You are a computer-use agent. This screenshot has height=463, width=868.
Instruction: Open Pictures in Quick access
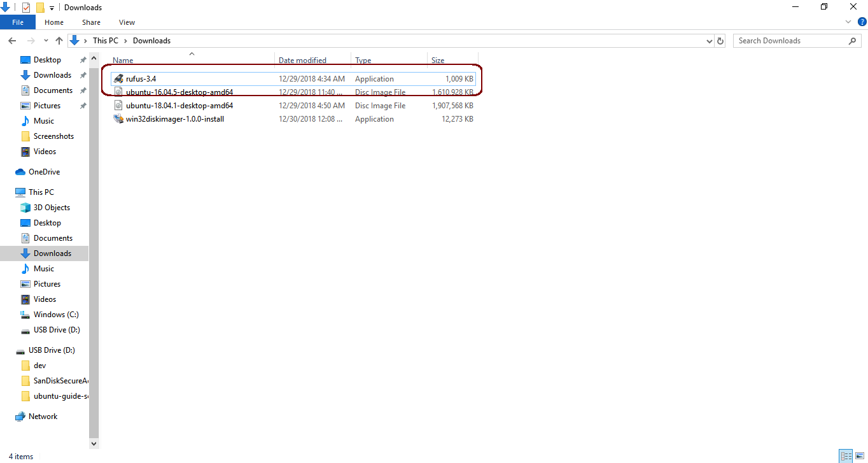click(x=47, y=106)
